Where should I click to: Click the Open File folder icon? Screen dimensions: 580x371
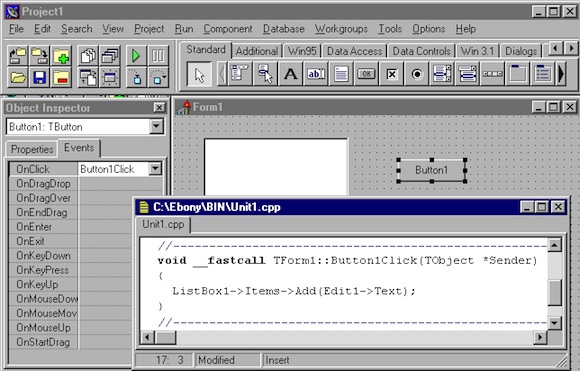17,77
